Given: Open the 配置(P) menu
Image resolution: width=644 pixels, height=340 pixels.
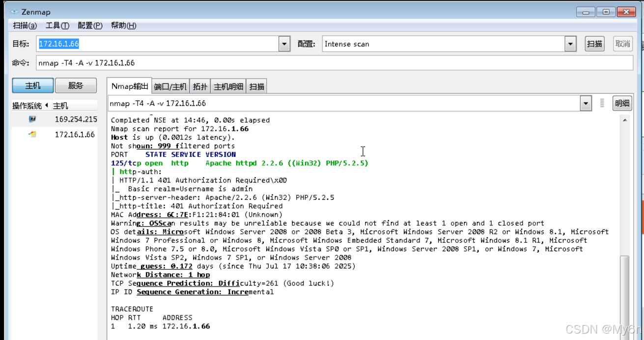Looking at the screenshot, I should 90,26.
